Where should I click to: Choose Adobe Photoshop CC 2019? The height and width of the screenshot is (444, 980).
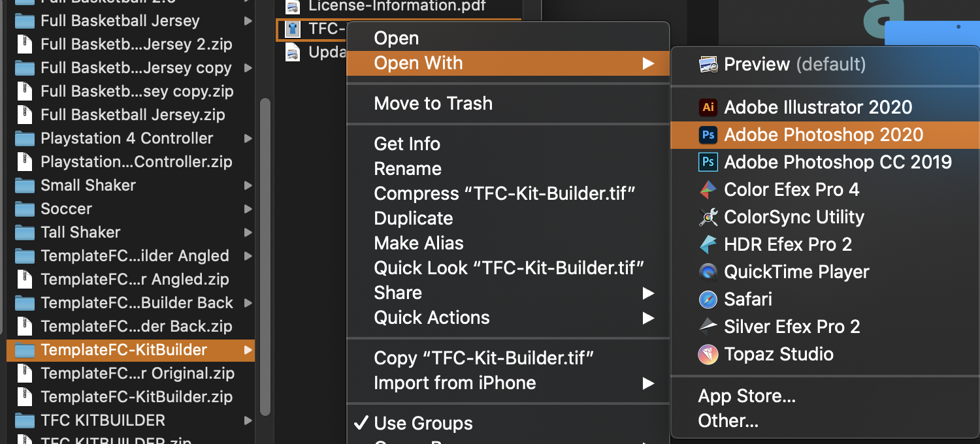836,162
